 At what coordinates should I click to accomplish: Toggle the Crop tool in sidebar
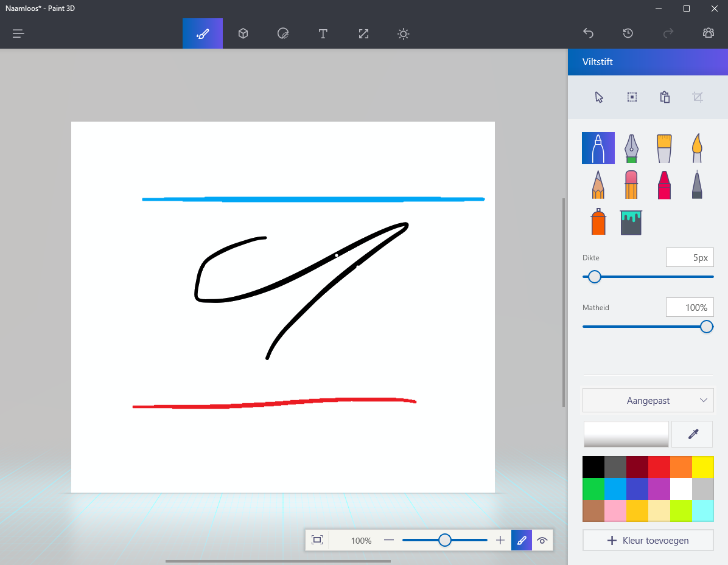698,97
